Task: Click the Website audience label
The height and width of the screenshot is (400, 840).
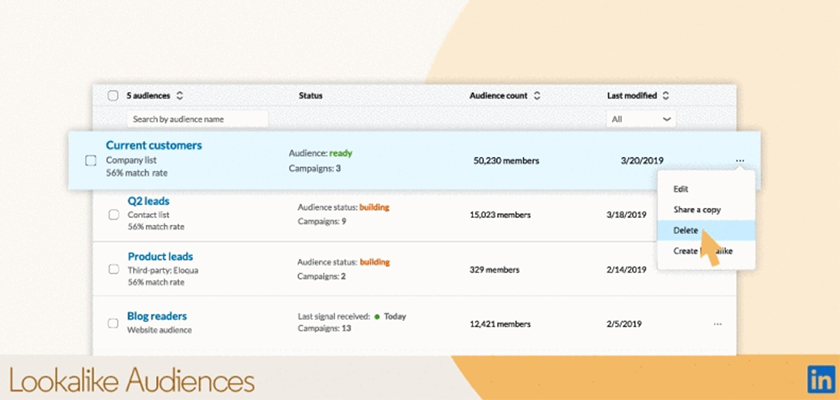Action: (159, 330)
